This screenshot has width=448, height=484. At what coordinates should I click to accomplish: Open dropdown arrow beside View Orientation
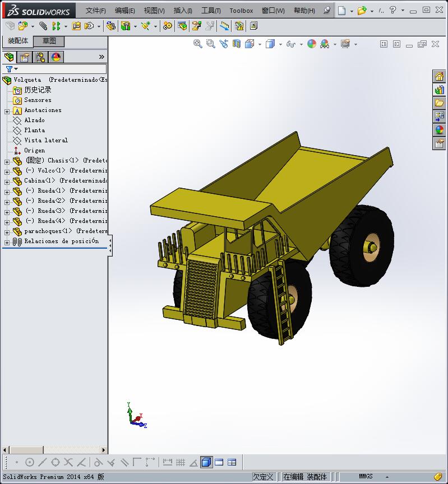(260, 44)
